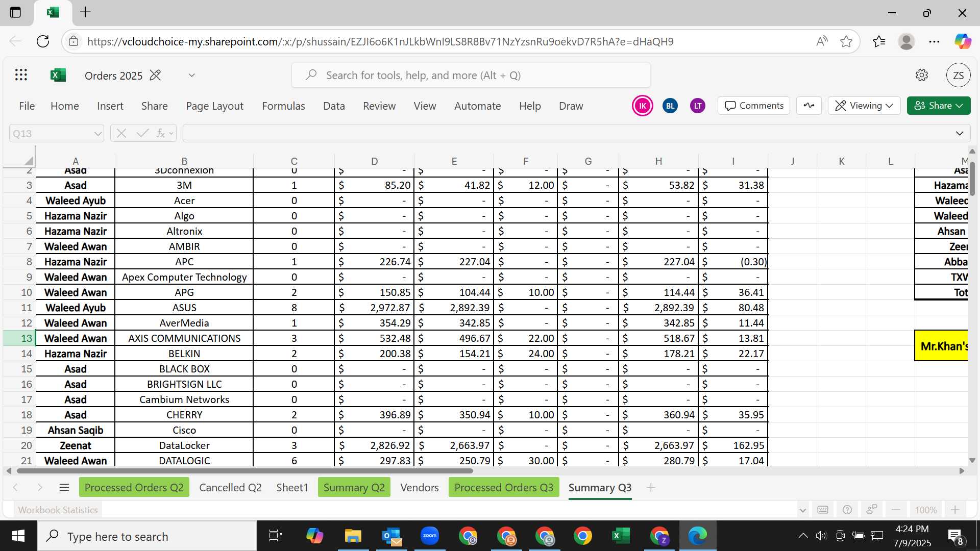Screen dimensions: 980x551
Task: View site information lock icon
Action: pyautogui.click(x=73, y=41)
